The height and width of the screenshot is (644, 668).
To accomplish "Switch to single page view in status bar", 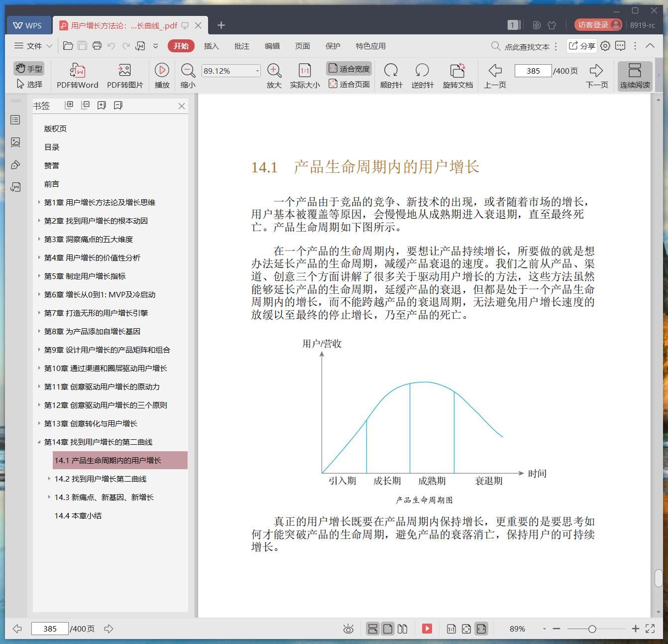I will (388, 629).
